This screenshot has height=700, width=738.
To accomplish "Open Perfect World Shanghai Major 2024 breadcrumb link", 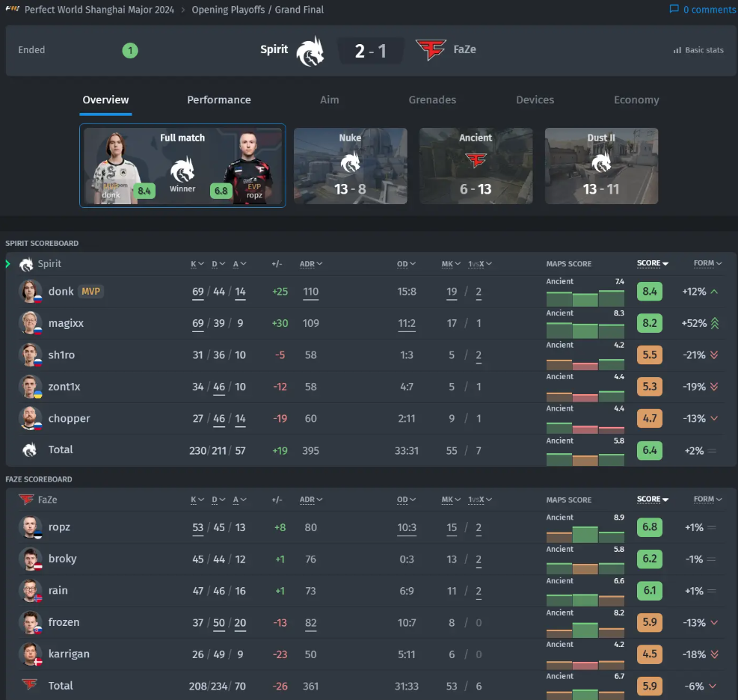I will point(99,10).
